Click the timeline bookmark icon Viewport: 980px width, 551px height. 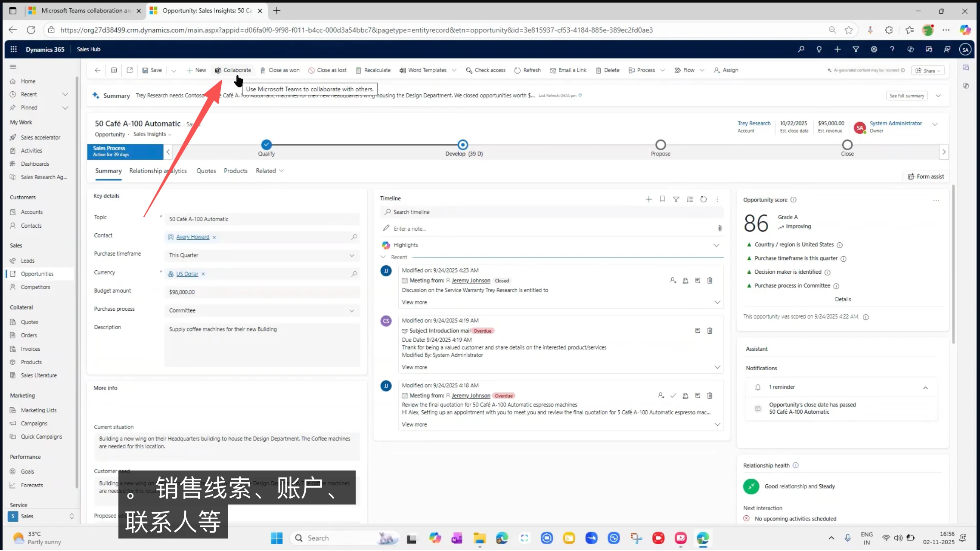pyautogui.click(x=662, y=199)
